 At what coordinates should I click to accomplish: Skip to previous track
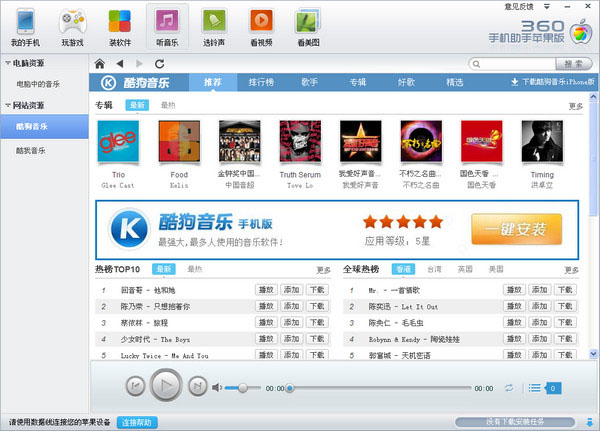tap(135, 386)
